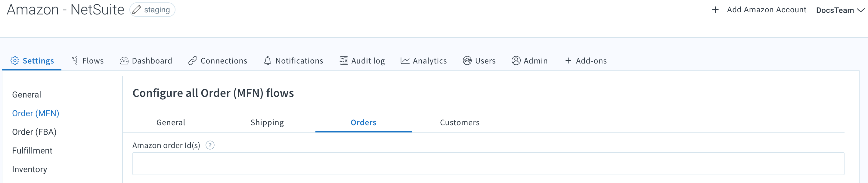Go to the Admin tab
The width and height of the screenshot is (868, 183).
click(530, 61)
